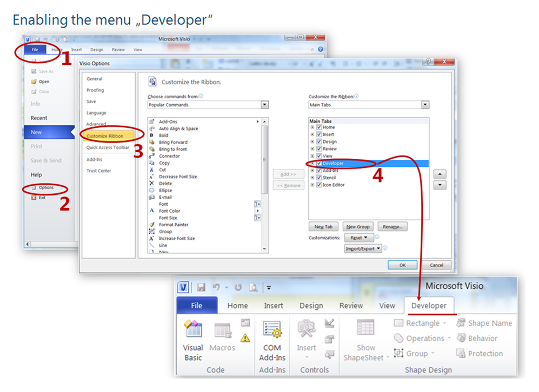Click Exit in the File backstage menu
Viewport: 539px width, 392px height.
pyautogui.click(x=39, y=198)
